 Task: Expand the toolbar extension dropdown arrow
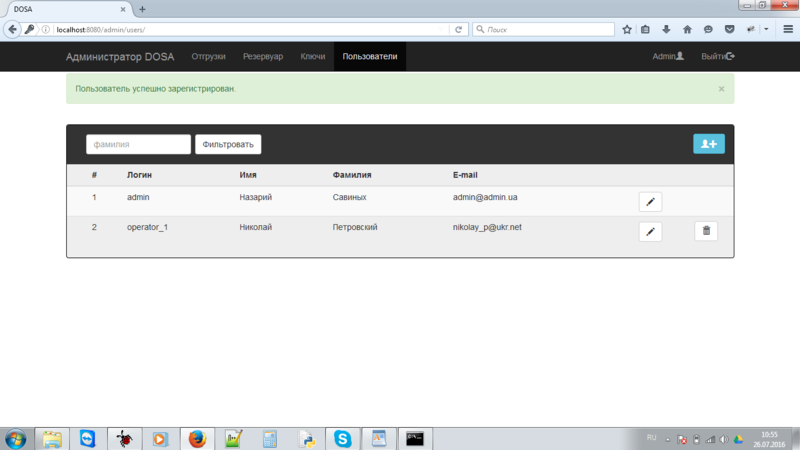coord(766,29)
